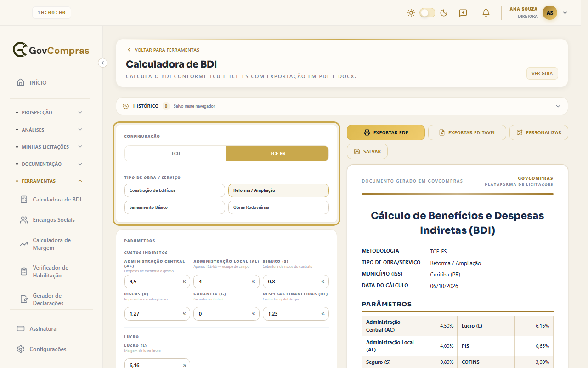
Task: Click the Início home icon
Action: point(21,83)
